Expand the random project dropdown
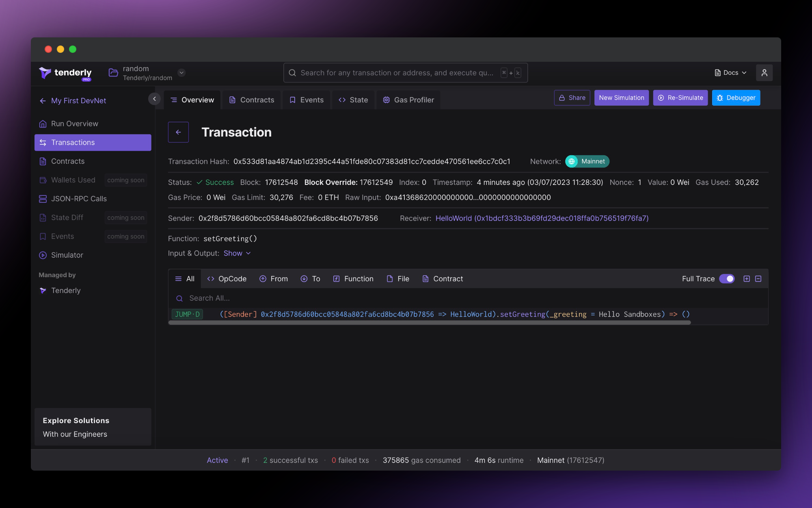 click(x=181, y=73)
